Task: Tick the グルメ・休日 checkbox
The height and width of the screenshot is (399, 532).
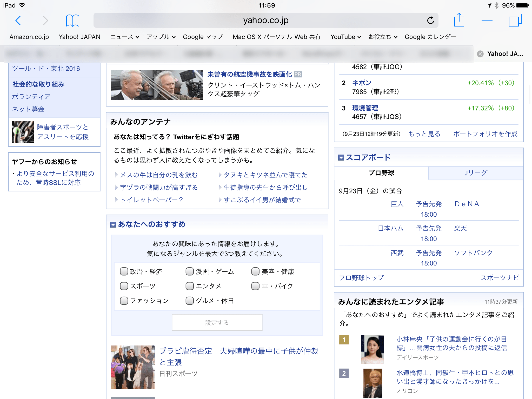Action: (x=190, y=301)
